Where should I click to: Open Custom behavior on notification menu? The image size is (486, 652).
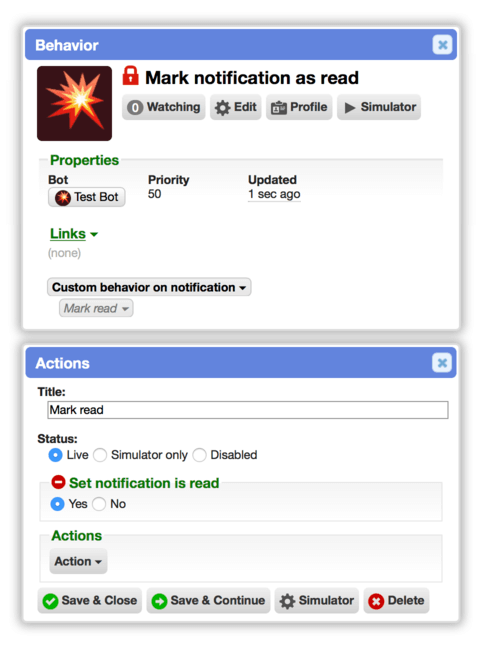(149, 287)
